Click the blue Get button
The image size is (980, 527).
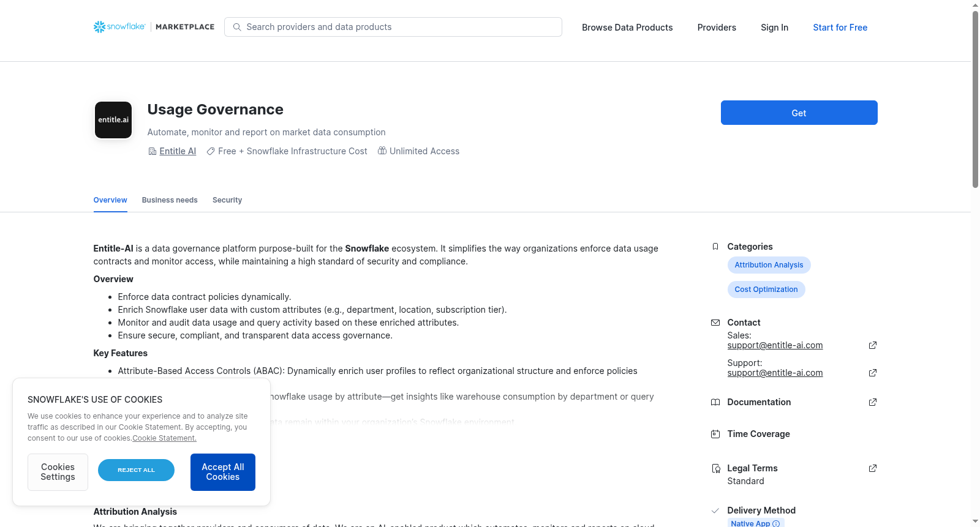(x=799, y=113)
